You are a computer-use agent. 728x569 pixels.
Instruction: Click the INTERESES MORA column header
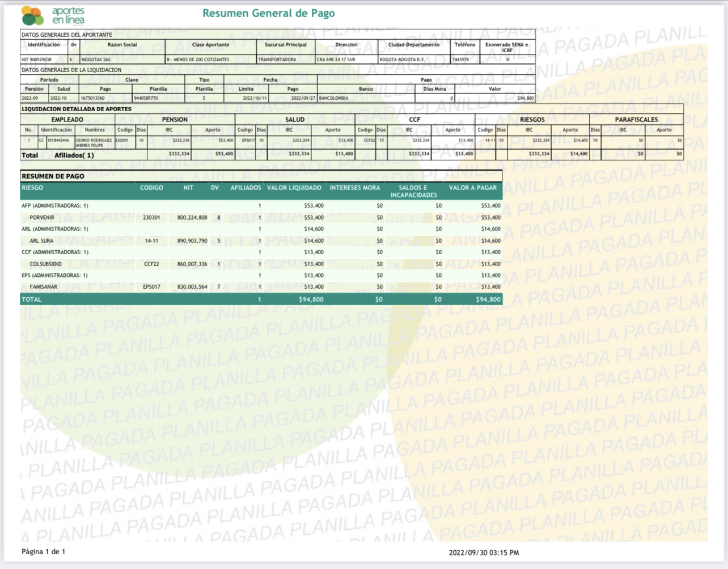tap(354, 188)
